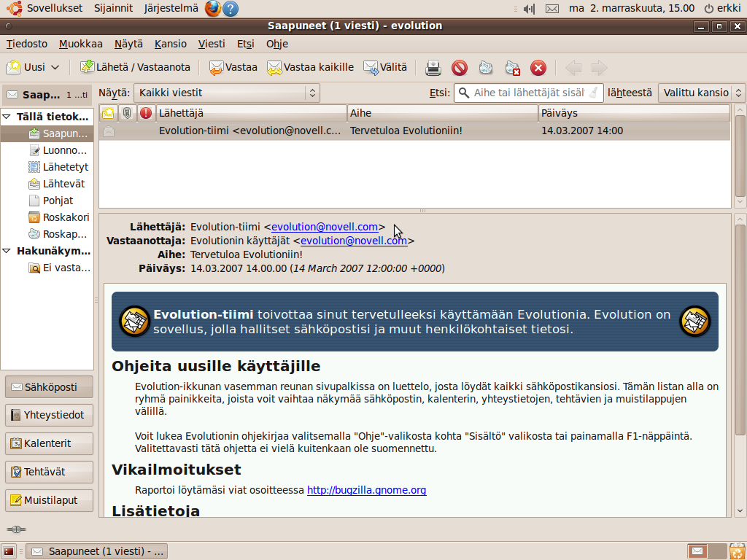Click the Send / Receive (Lähetä / Vastaanota) button
Screen dimensions: 747x560
pyautogui.click(x=136, y=67)
